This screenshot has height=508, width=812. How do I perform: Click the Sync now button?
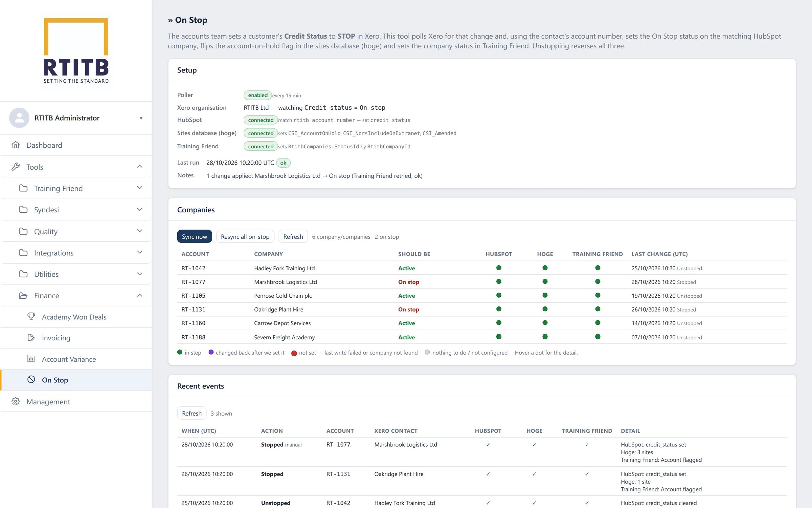click(x=195, y=236)
